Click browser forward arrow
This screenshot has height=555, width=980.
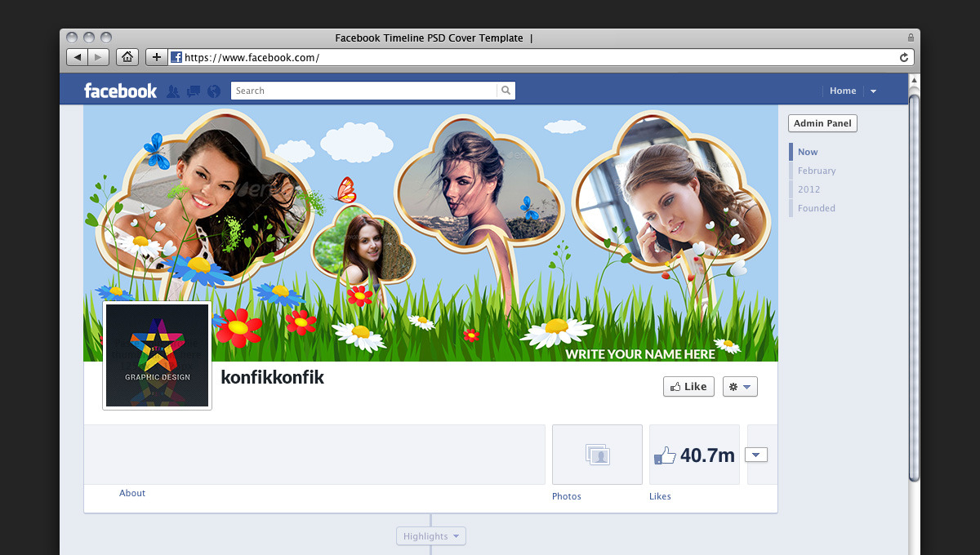(x=98, y=57)
